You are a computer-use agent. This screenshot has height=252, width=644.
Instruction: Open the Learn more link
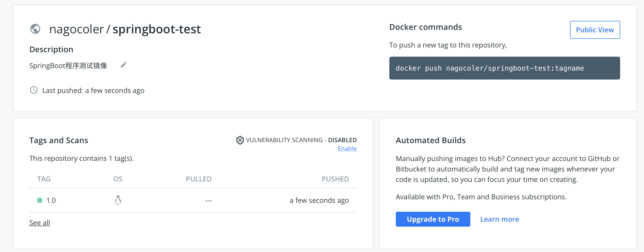(499, 219)
